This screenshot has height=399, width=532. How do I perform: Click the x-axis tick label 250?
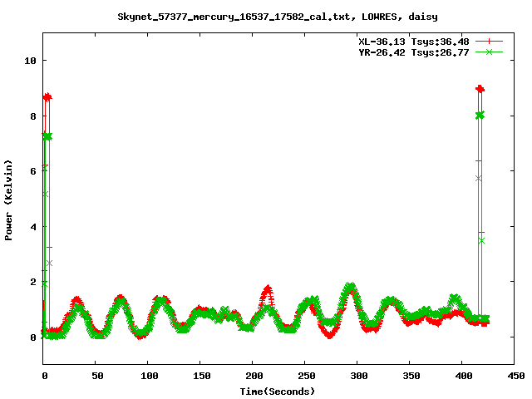307,376
